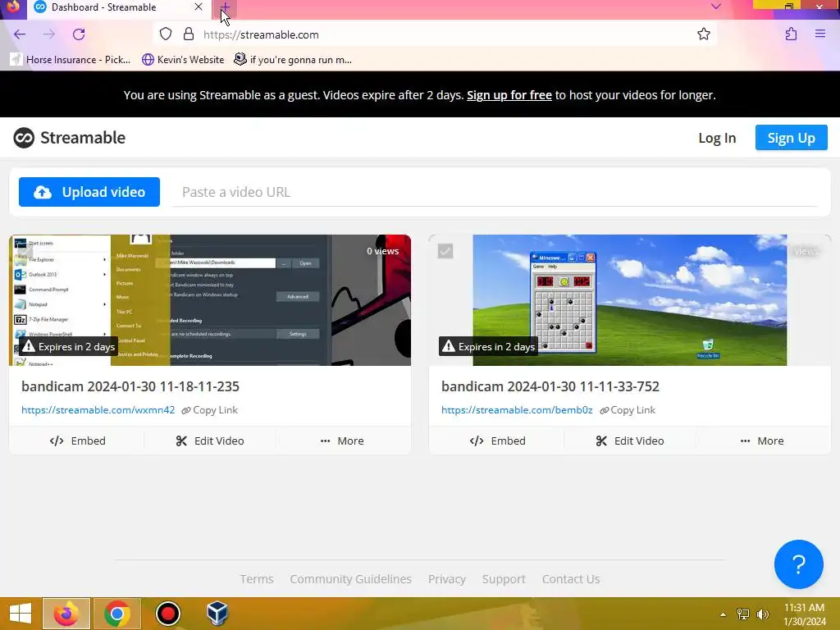Open the Contact Us footer link

coord(571,579)
